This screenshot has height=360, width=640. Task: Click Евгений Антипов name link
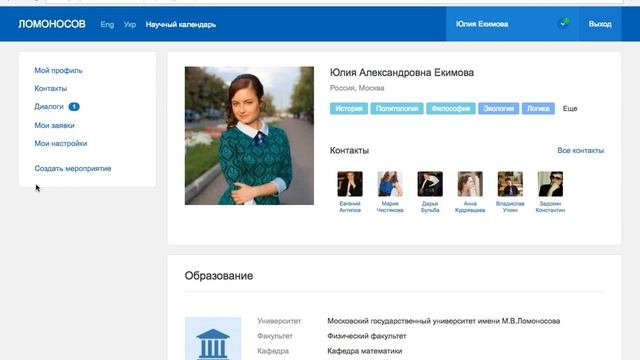pos(350,207)
